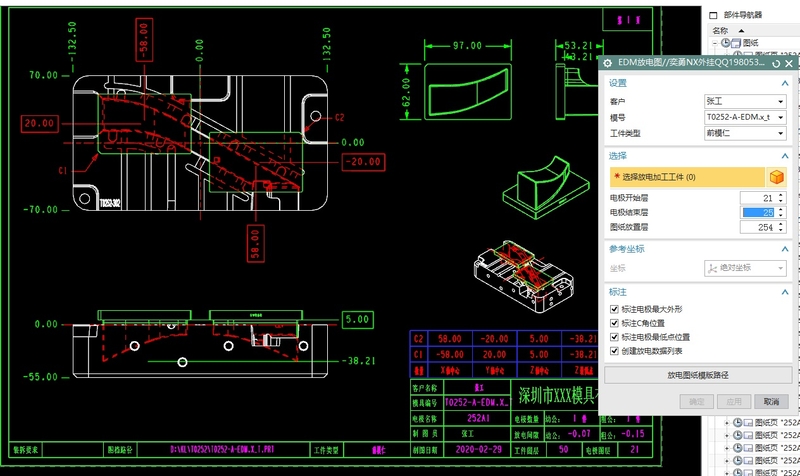This screenshot has width=800, height=476.
Task: Open the 工件类型 dropdown showing 前模仁
Action: click(x=745, y=133)
